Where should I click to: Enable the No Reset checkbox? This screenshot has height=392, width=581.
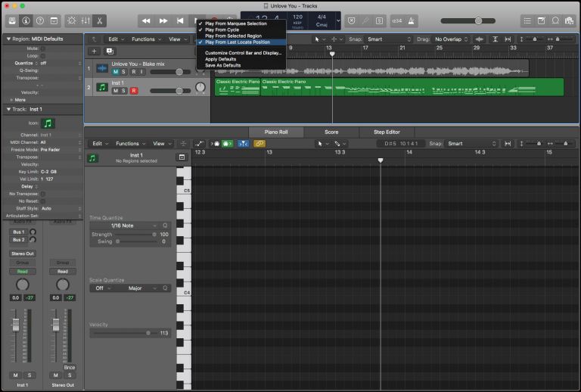43,201
